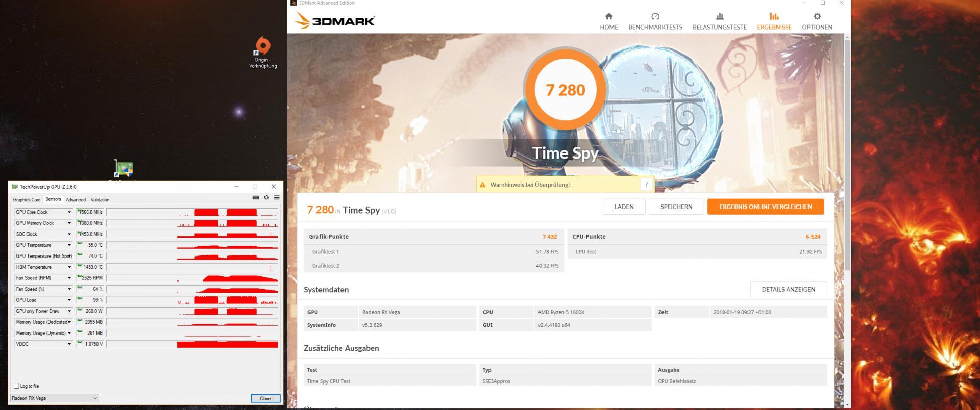The height and width of the screenshot is (410, 980).
Task: Click GPU only Power Draw value 260.0 W
Action: tap(90, 311)
